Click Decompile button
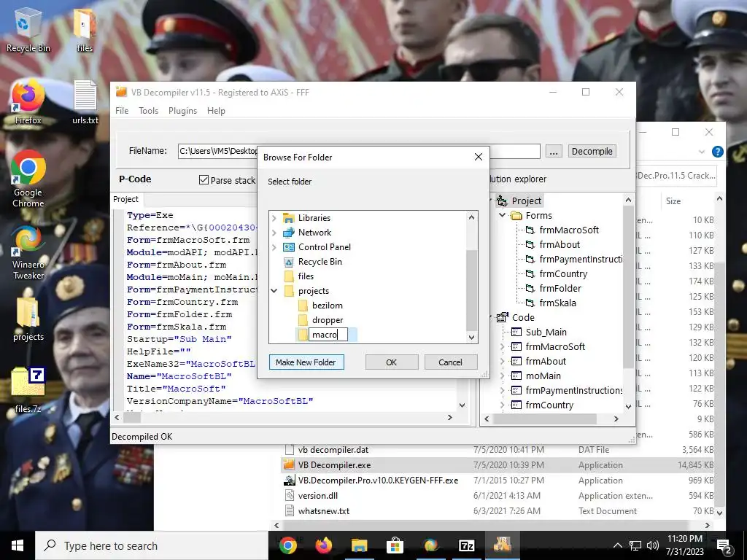The width and height of the screenshot is (747, 560). tap(592, 152)
